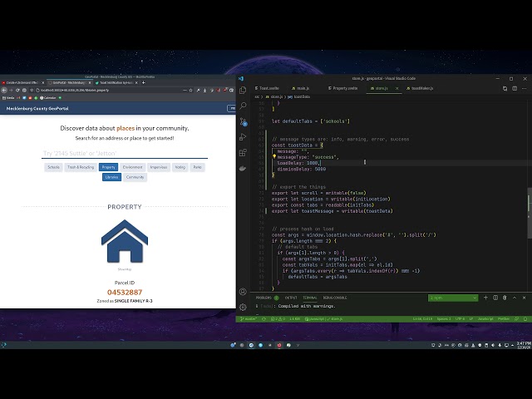
Task: Open the Explorer view in the VS Code activity bar
Action: coord(243,90)
